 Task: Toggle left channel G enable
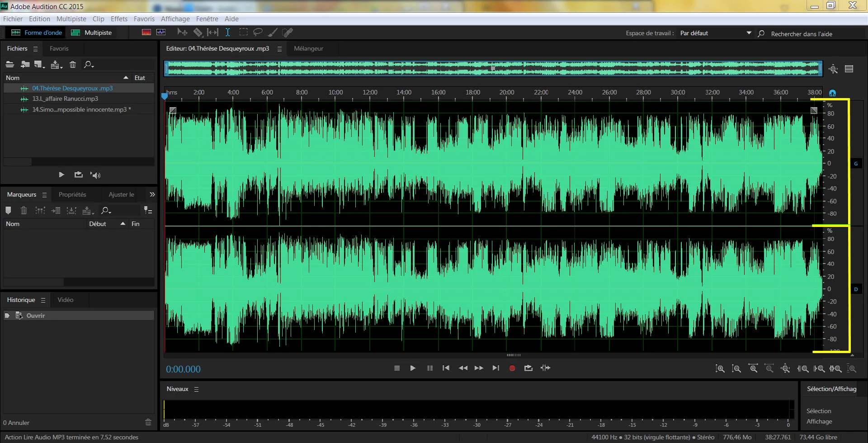pyautogui.click(x=856, y=164)
